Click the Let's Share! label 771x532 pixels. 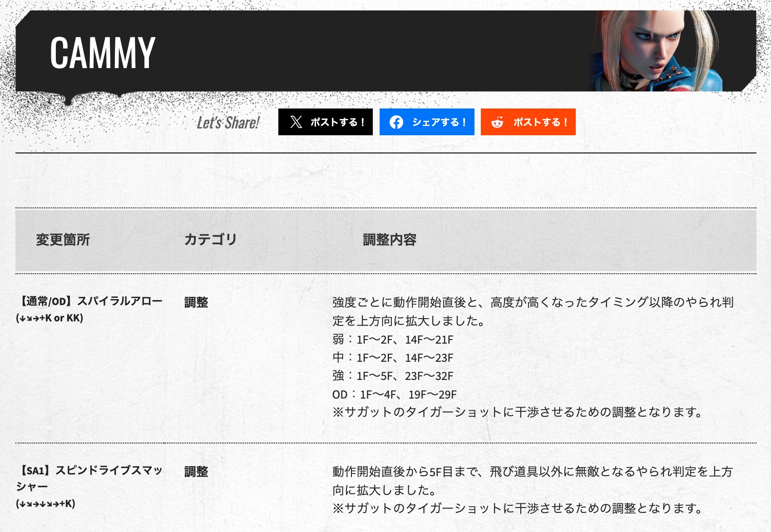click(228, 123)
